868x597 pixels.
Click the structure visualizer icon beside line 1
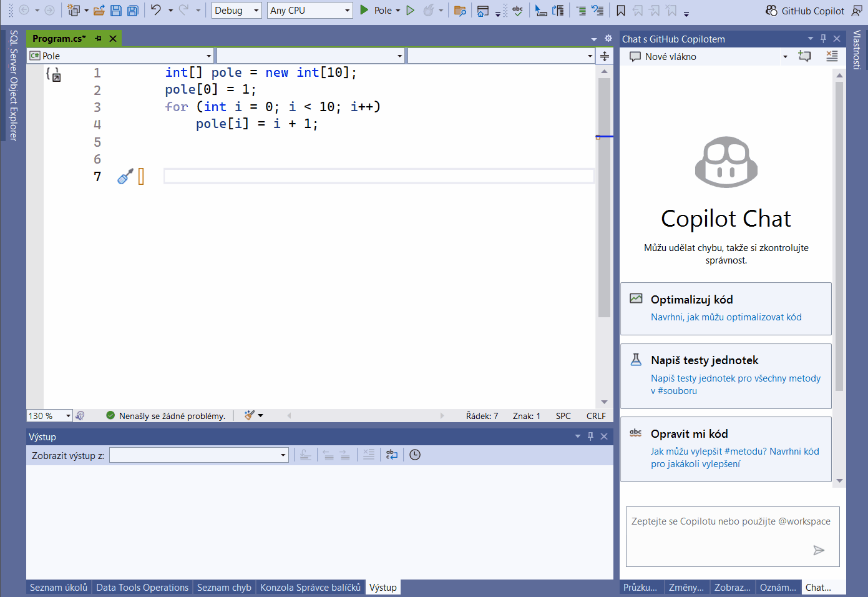54,74
